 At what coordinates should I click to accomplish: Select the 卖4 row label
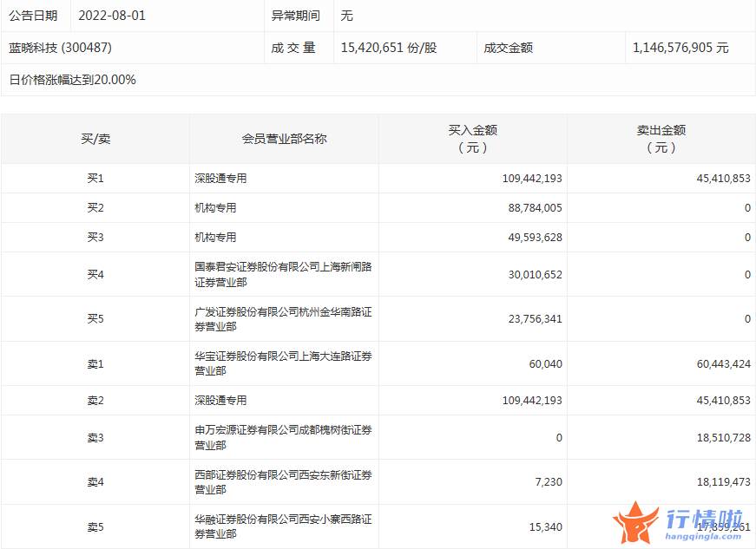tap(95, 482)
